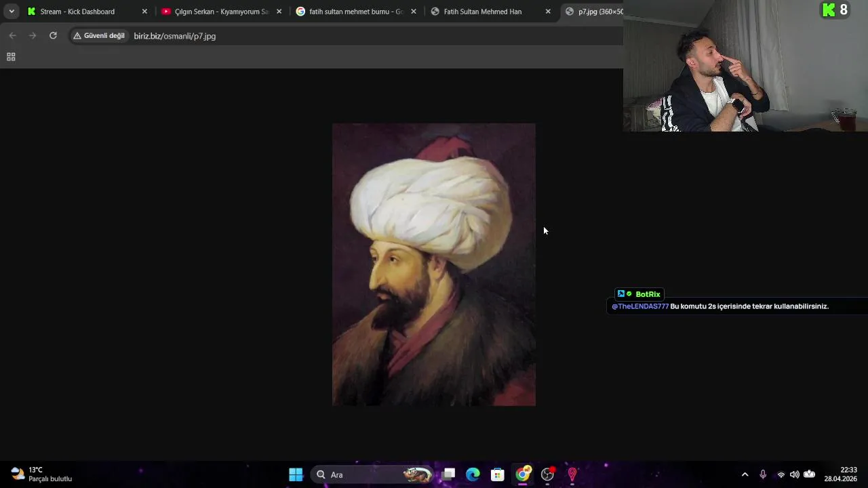The height and width of the screenshot is (488, 868).
Task: Click the sultan portrait image
Action: (434, 264)
